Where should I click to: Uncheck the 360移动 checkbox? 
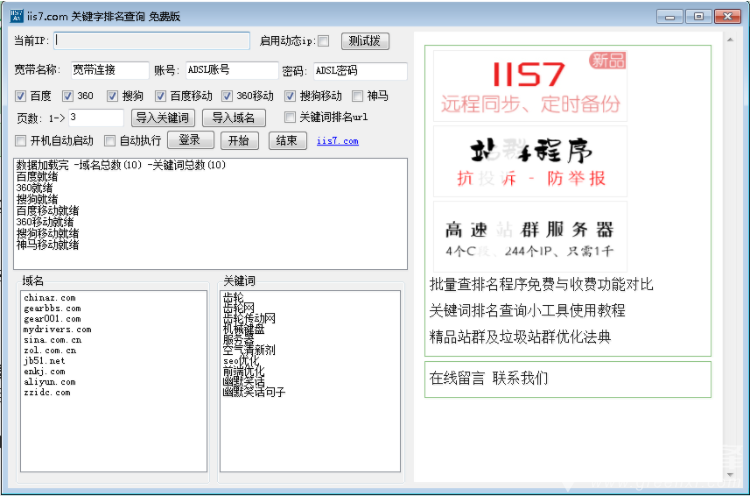pos(227,96)
